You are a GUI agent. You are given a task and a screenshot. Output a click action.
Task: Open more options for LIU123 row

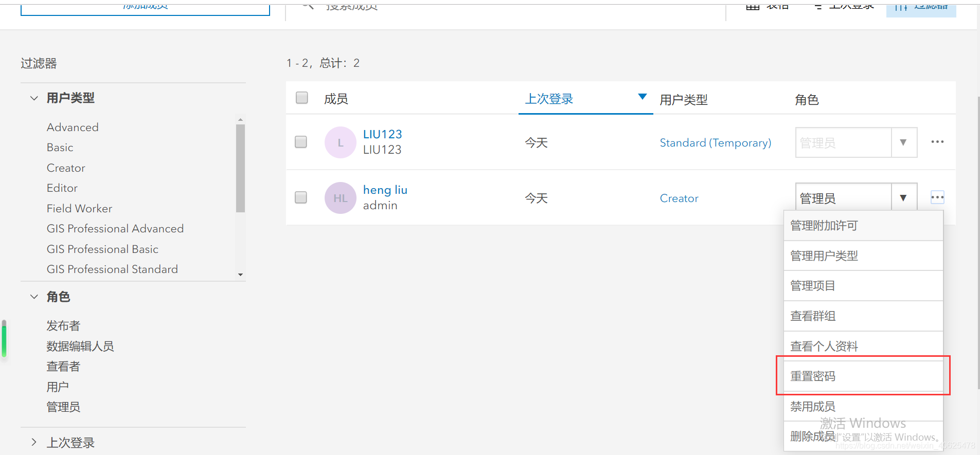[x=937, y=142]
